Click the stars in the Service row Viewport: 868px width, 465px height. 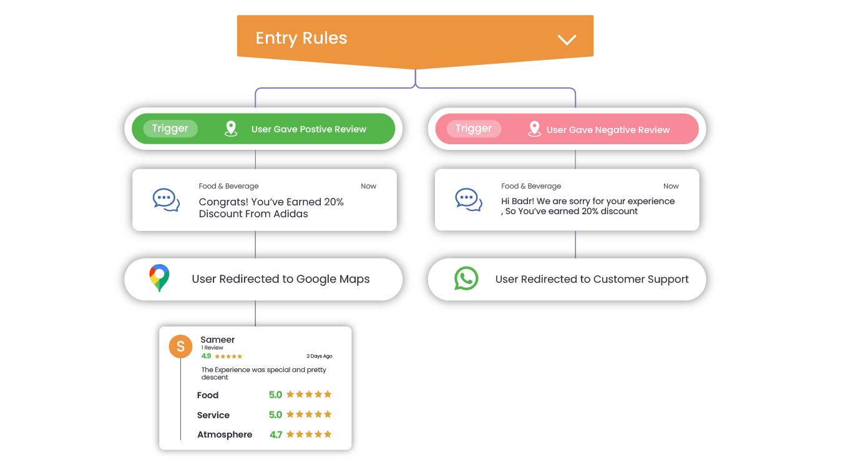pyautogui.click(x=309, y=414)
